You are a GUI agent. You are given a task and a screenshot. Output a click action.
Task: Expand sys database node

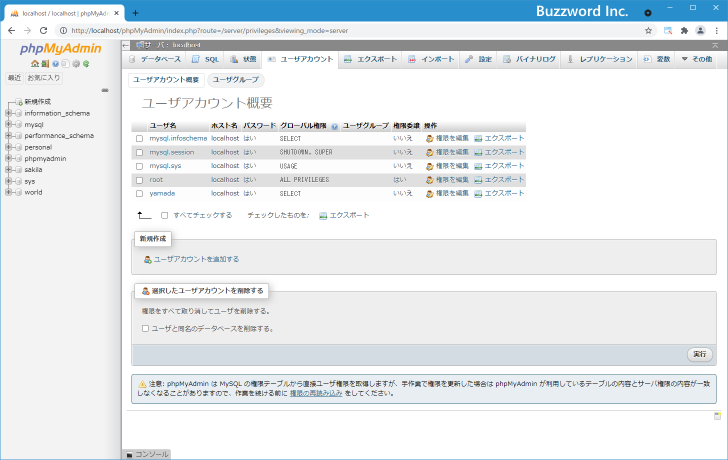coord(8,181)
